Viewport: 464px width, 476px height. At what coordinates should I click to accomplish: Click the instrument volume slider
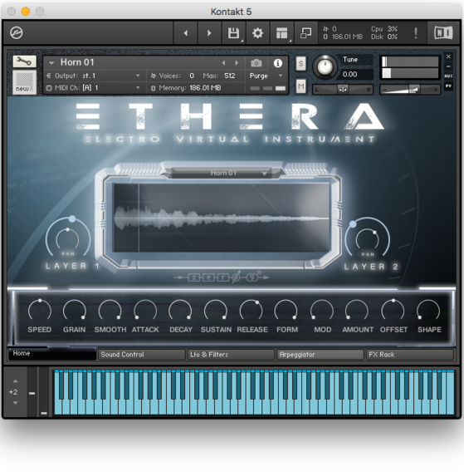tap(410, 90)
